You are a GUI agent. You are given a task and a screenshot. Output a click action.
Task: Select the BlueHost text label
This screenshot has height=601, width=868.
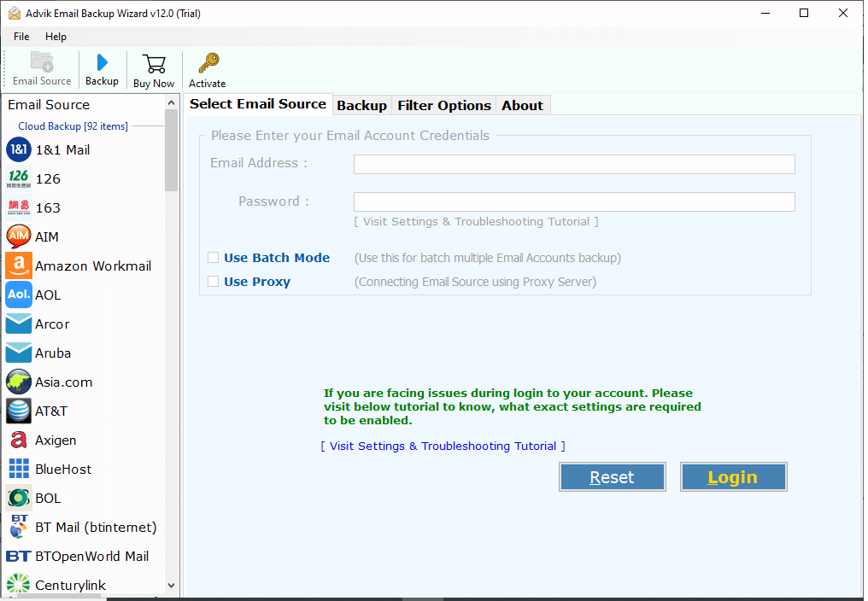point(64,470)
